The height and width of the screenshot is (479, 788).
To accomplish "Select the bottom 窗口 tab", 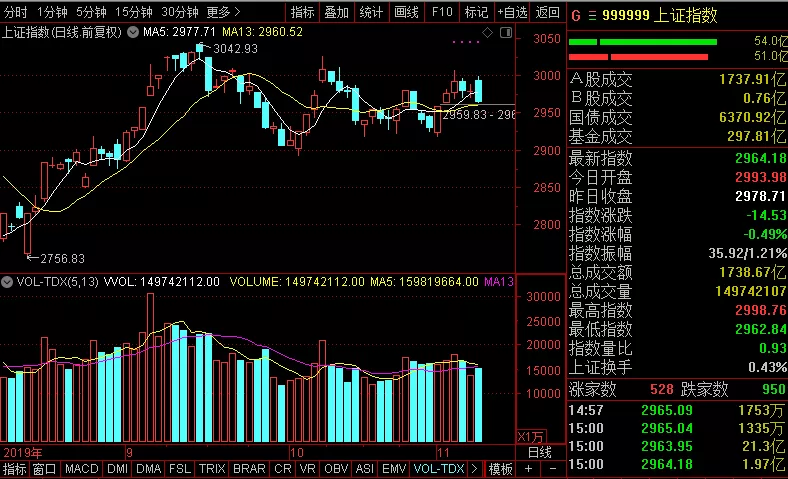I will tap(44, 469).
